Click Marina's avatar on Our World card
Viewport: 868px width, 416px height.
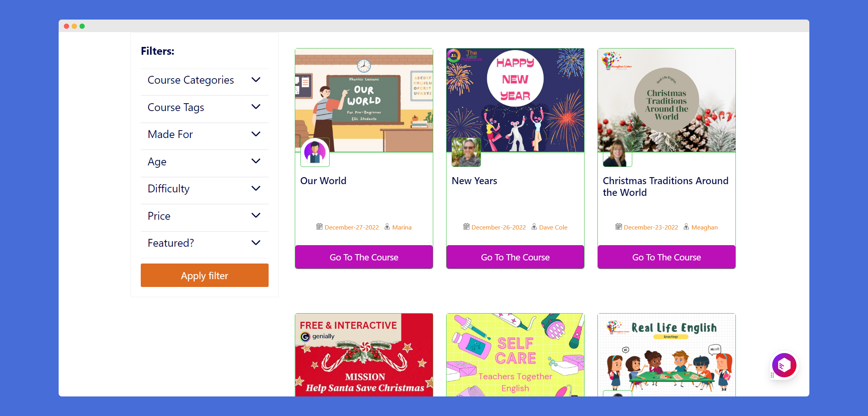pyautogui.click(x=315, y=152)
